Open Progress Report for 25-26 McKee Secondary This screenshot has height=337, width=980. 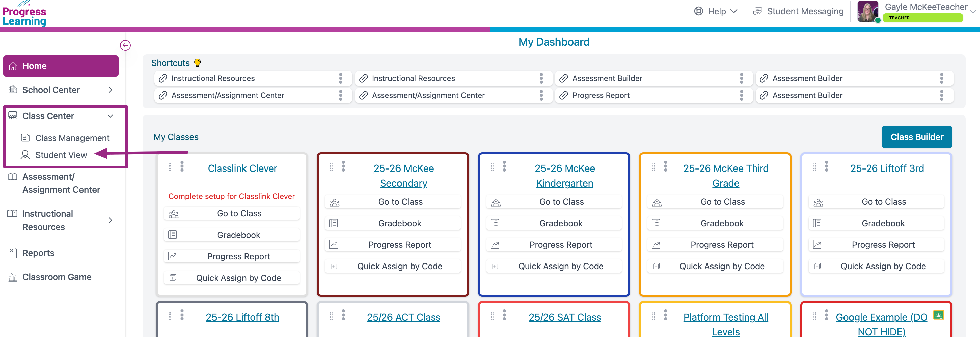click(393, 245)
